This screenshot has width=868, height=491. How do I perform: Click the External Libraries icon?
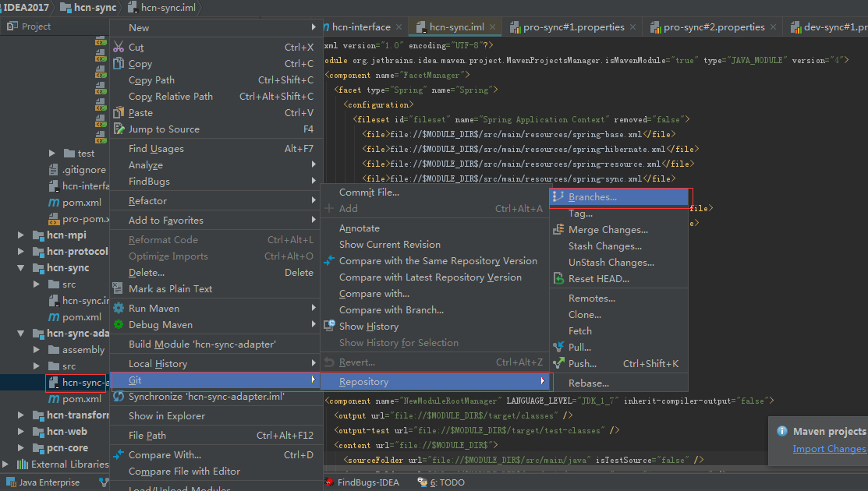tap(23, 464)
